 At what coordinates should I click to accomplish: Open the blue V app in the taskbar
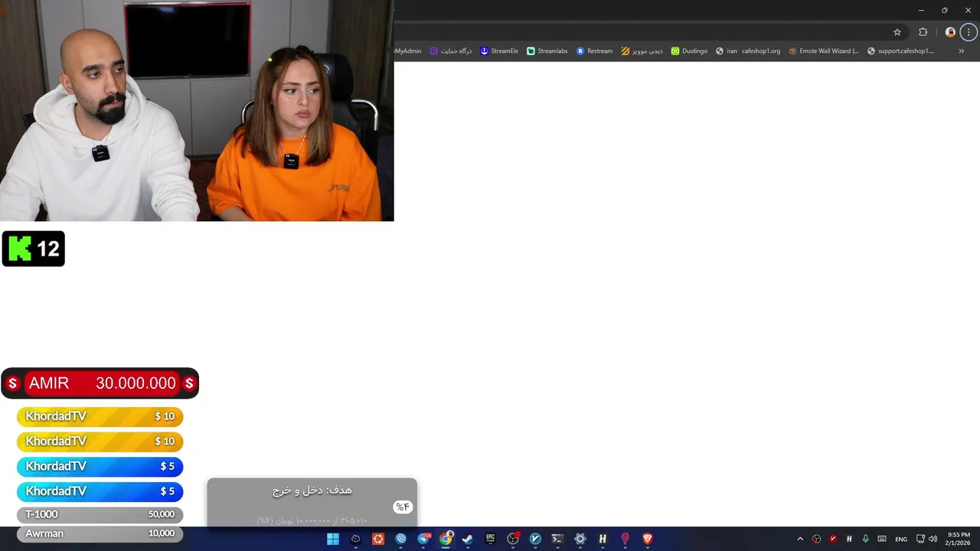point(535,539)
